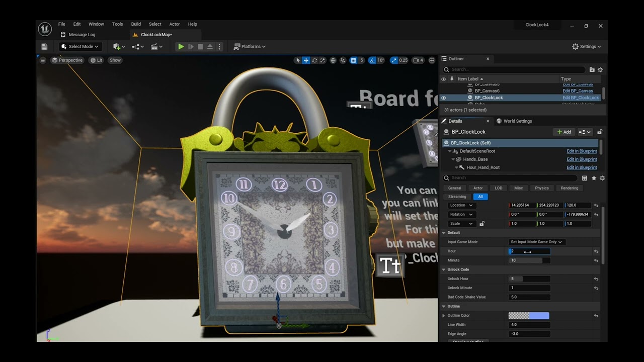The image size is (644, 362).
Task: Activate the Scale gizmo tool
Action: click(323, 60)
